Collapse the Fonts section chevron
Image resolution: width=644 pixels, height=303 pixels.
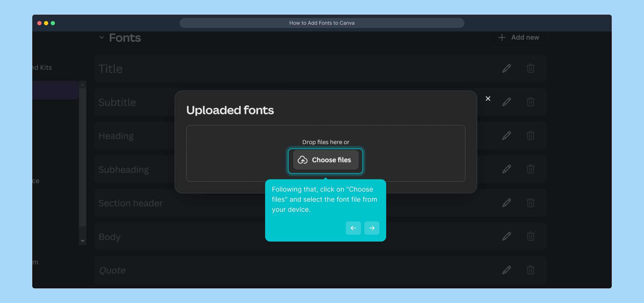click(101, 37)
